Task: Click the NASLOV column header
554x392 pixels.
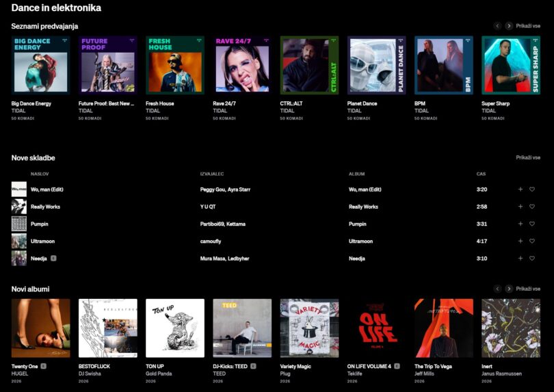Action: point(40,174)
